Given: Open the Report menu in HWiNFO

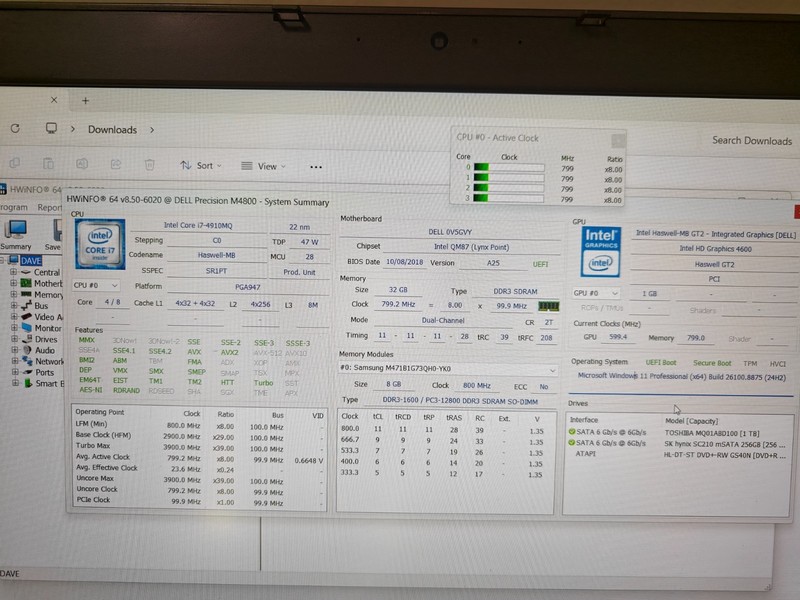Looking at the screenshot, I should [x=49, y=207].
